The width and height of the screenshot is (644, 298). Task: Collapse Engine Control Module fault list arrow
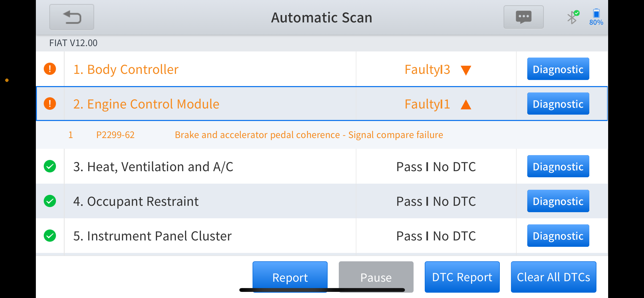tap(466, 104)
